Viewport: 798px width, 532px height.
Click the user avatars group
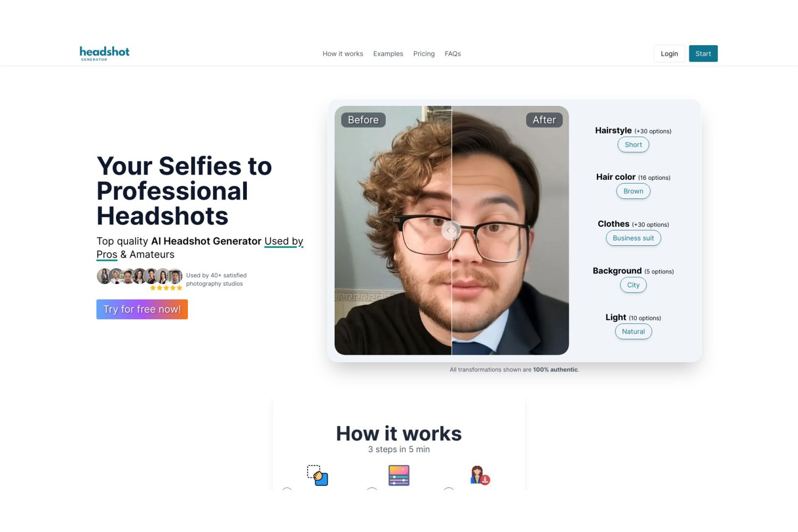tap(139, 276)
